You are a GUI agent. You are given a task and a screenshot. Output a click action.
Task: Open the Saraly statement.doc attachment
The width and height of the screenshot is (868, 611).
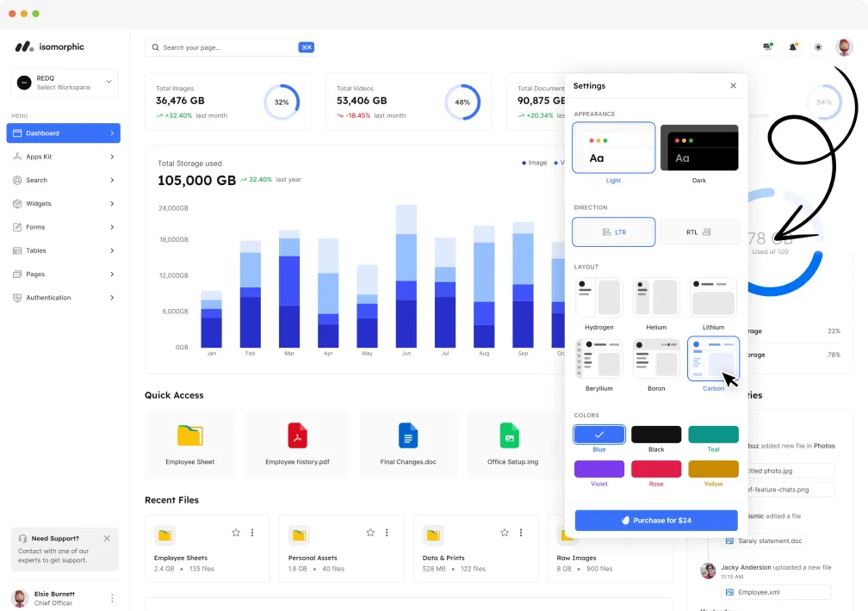[764, 540]
